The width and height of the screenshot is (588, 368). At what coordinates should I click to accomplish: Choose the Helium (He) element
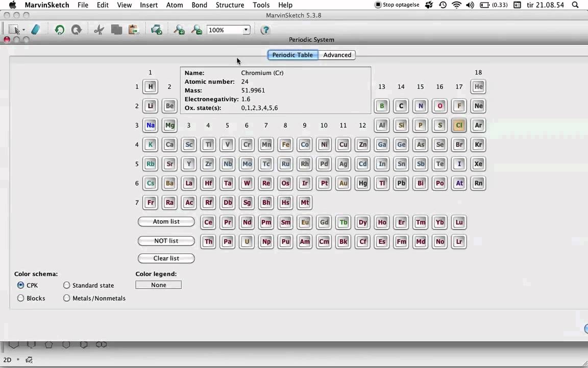(478, 87)
